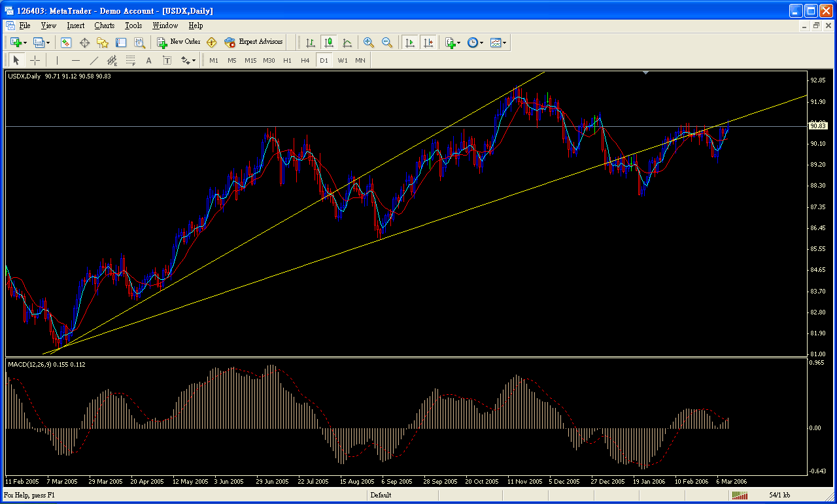Open the Insert menu
This screenshot has height=504, width=837.
click(x=76, y=25)
